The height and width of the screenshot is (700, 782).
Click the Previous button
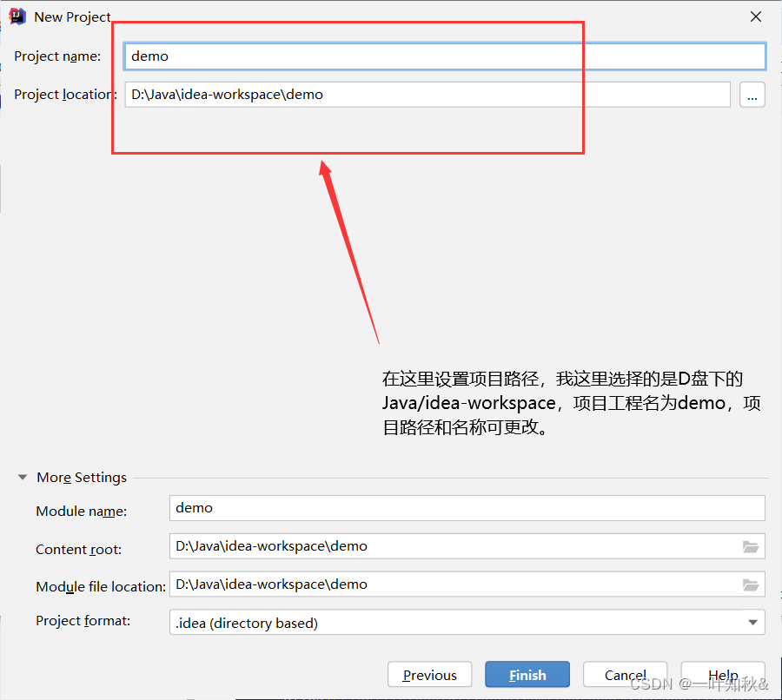429,675
